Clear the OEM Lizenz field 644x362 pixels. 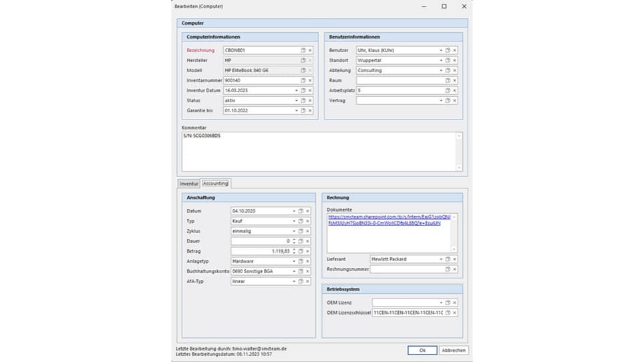pos(455,303)
